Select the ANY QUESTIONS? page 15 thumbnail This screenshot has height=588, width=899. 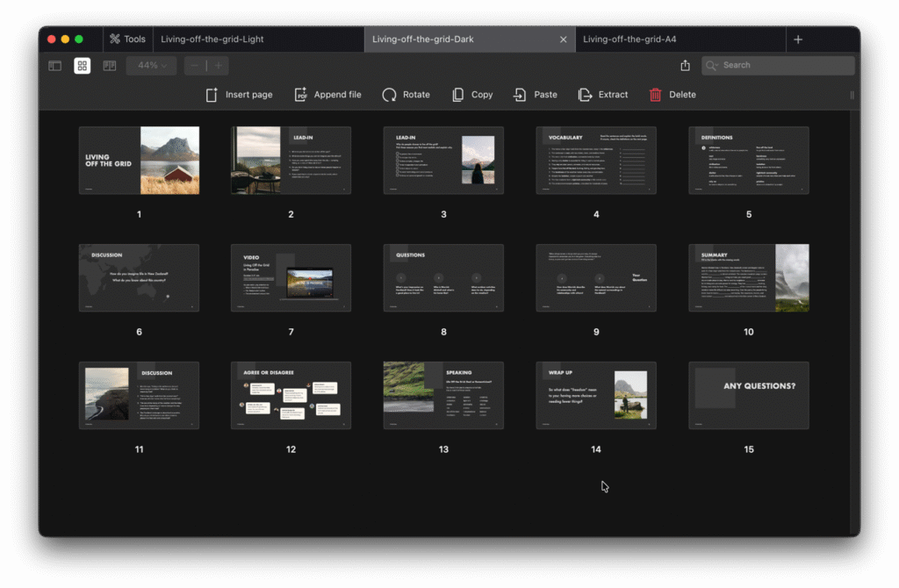(748, 396)
